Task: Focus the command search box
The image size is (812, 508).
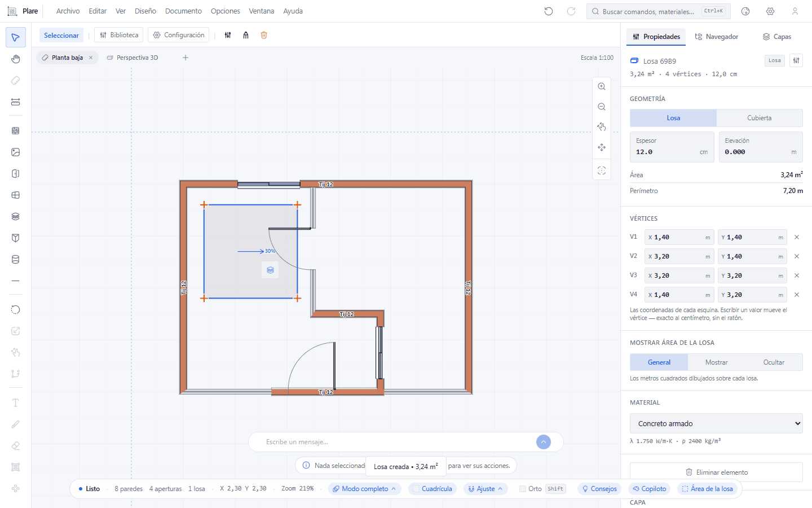Action: coord(659,11)
